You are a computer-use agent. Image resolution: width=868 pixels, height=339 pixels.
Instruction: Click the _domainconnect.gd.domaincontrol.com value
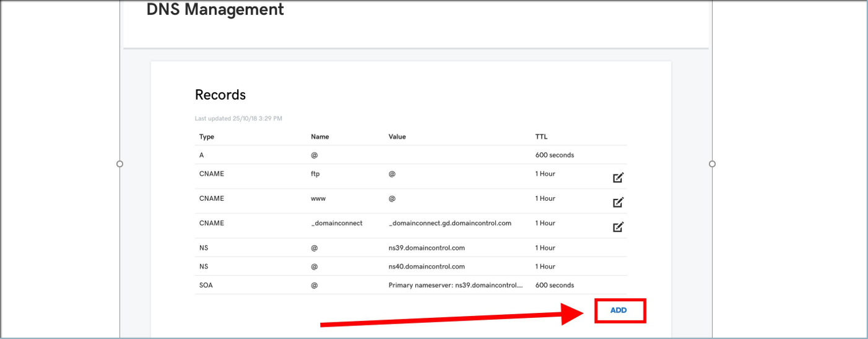pyautogui.click(x=450, y=223)
